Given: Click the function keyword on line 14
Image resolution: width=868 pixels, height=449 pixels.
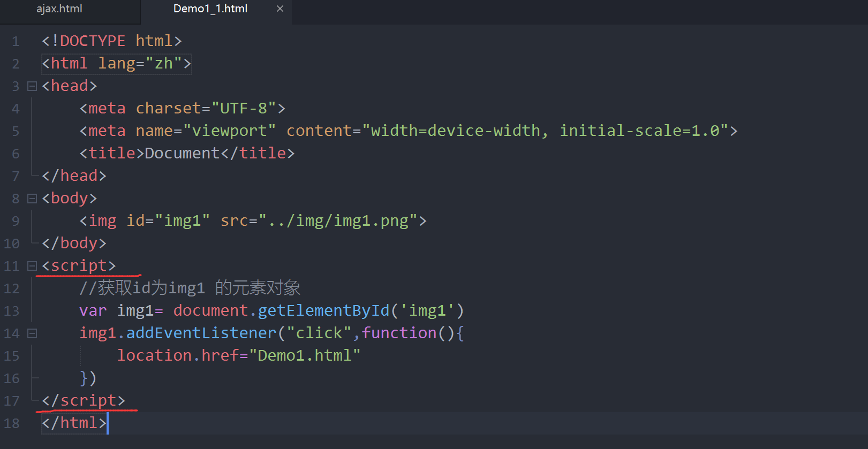Looking at the screenshot, I should [x=399, y=333].
